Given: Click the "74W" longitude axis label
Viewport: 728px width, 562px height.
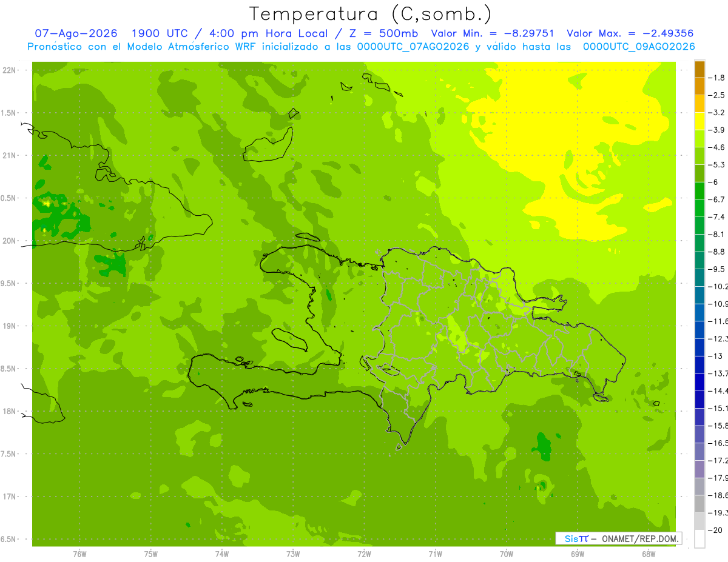Looking at the screenshot, I should (222, 554).
